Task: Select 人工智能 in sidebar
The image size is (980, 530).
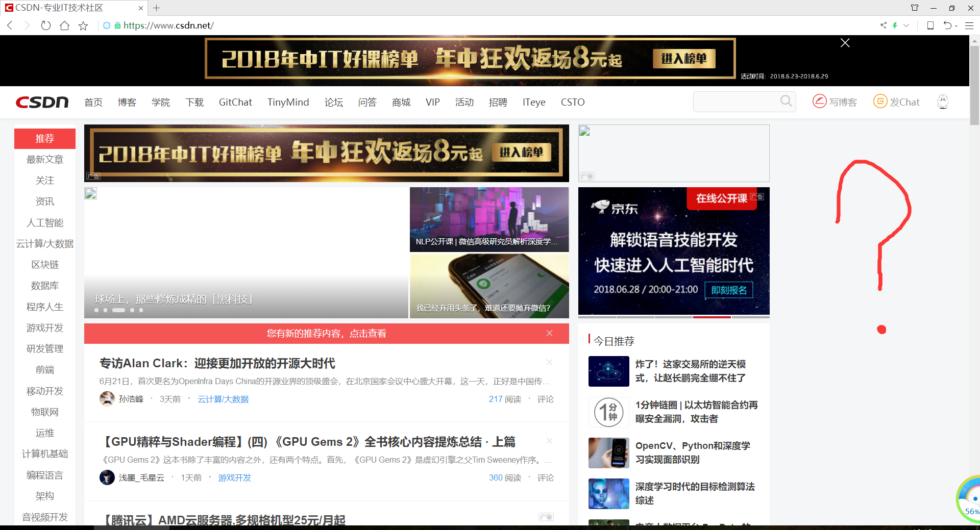Action: point(45,223)
